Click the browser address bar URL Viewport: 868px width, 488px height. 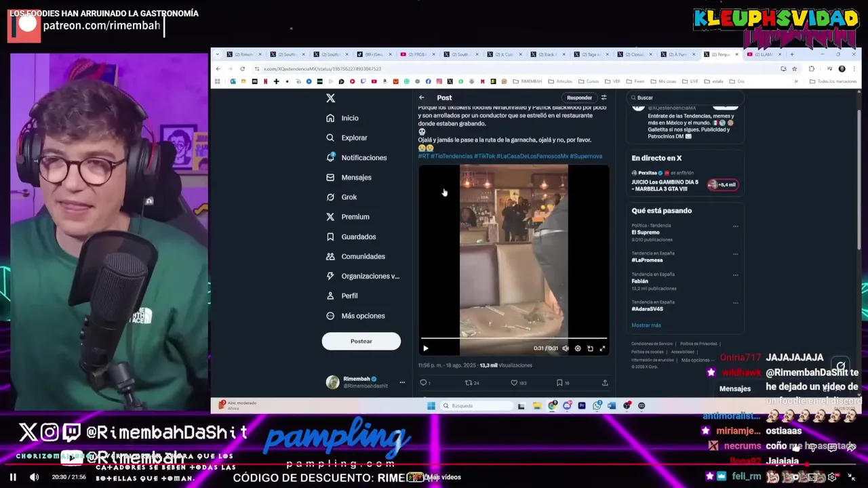tap(323, 69)
